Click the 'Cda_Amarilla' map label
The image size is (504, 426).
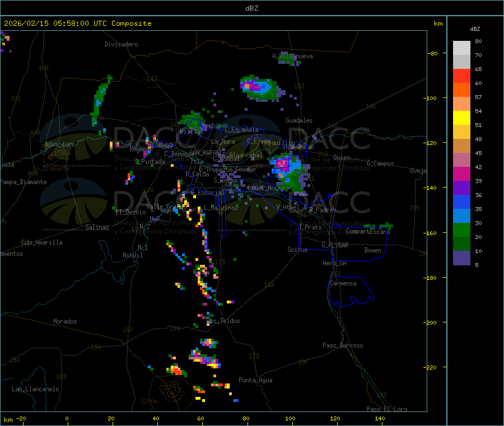42,242
